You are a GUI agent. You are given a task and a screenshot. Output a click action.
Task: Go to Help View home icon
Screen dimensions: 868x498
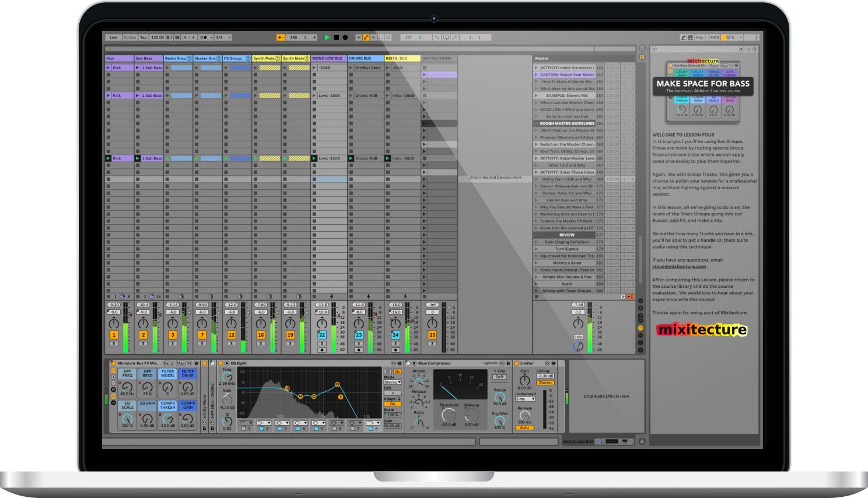(x=755, y=49)
